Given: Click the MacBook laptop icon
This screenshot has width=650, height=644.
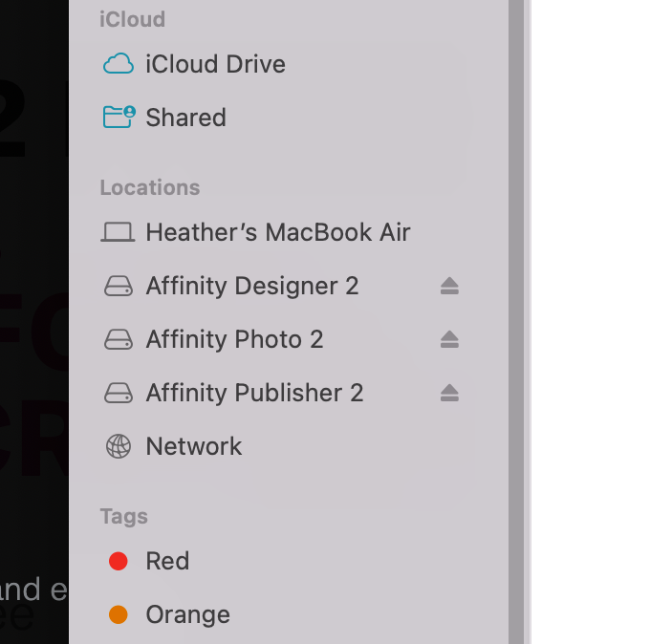Looking at the screenshot, I should pyautogui.click(x=118, y=232).
